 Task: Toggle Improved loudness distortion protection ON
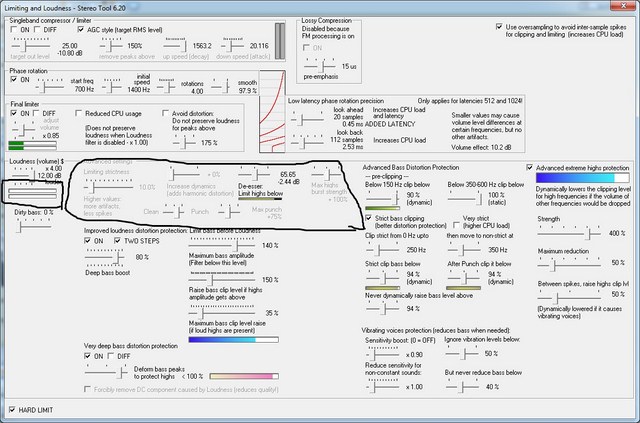[87, 240]
